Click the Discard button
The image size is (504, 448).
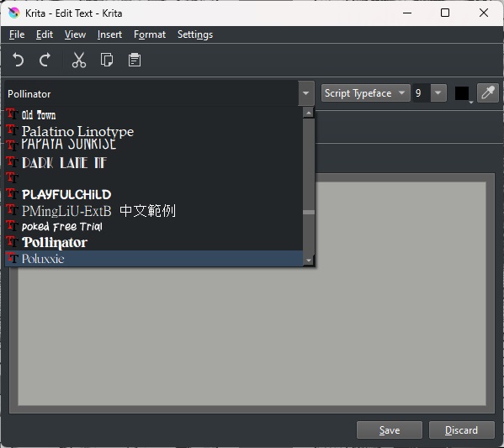pos(461,430)
